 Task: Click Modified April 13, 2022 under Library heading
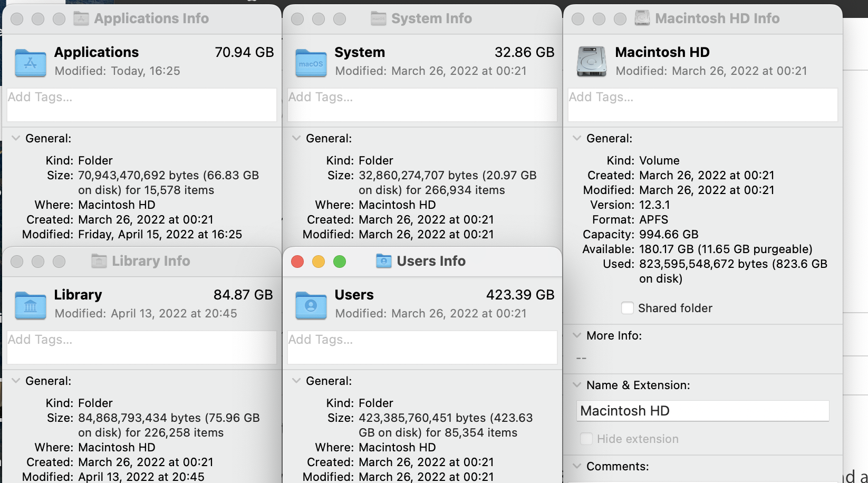point(146,313)
